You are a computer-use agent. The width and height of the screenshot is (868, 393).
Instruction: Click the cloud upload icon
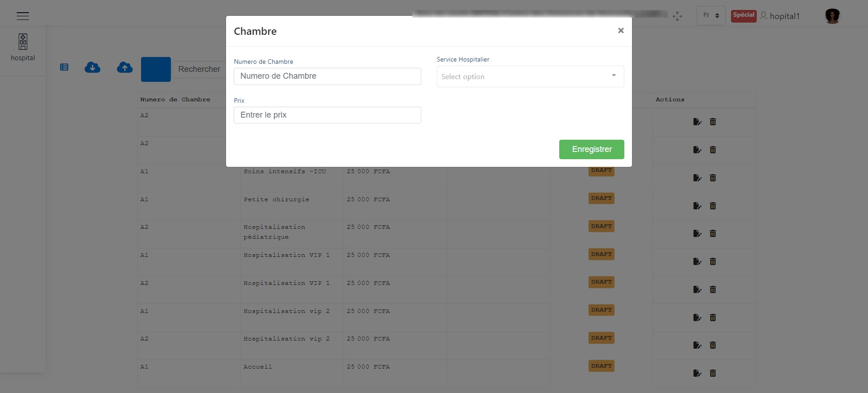click(125, 67)
